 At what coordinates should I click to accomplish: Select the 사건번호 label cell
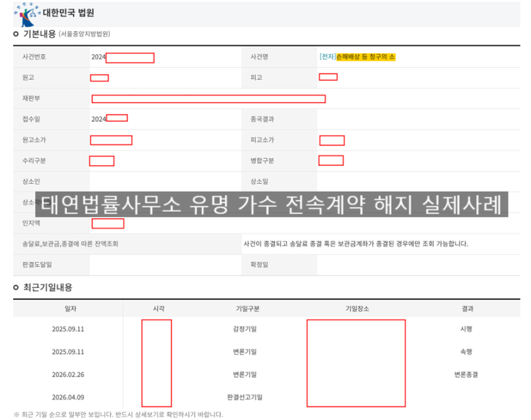(x=34, y=57)
